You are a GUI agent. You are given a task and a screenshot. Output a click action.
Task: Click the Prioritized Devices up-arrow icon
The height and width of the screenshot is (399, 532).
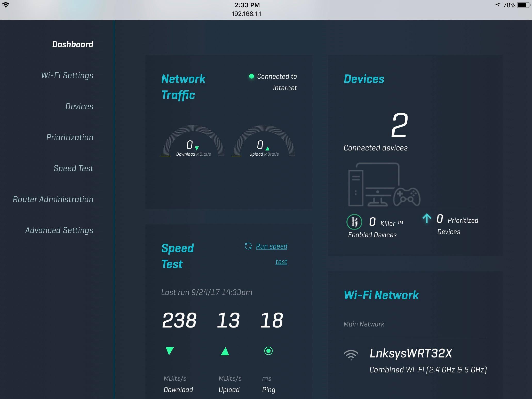click(427, 219)
